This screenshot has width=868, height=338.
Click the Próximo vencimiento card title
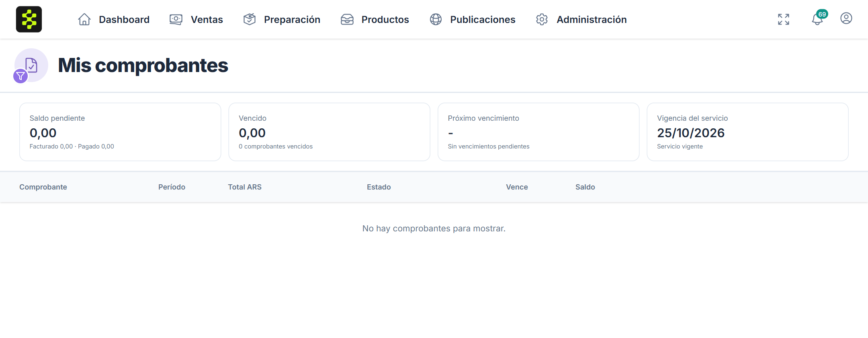[483, 118]
